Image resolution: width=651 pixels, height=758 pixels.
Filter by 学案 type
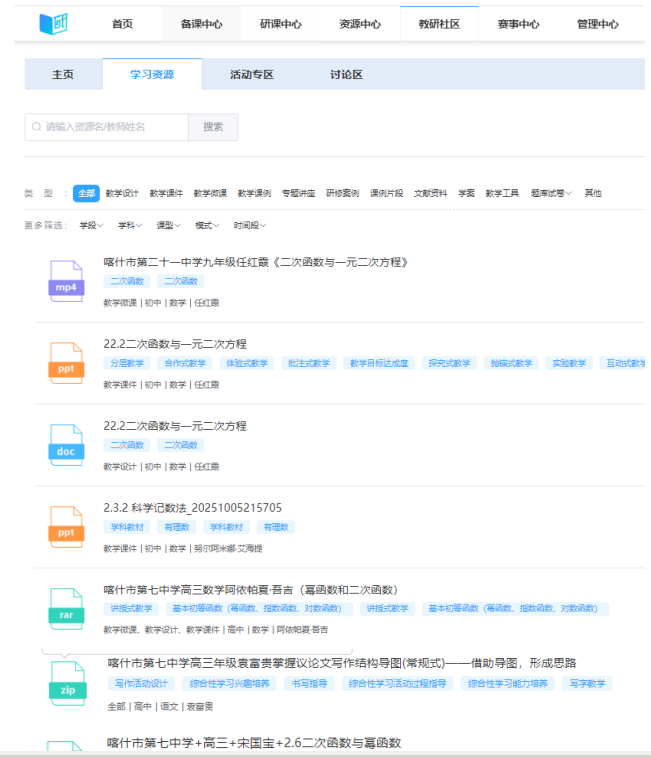(466, 193)
